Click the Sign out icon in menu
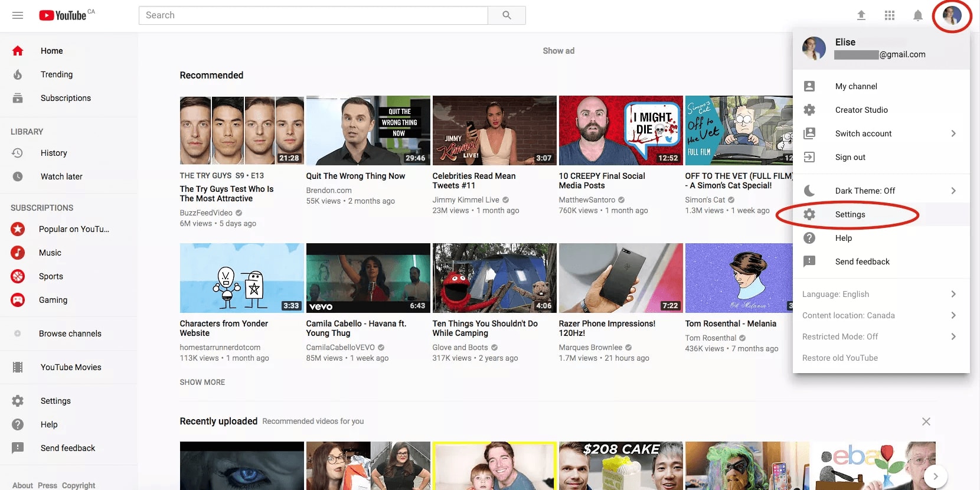The image size is (980, 490). 809,157
